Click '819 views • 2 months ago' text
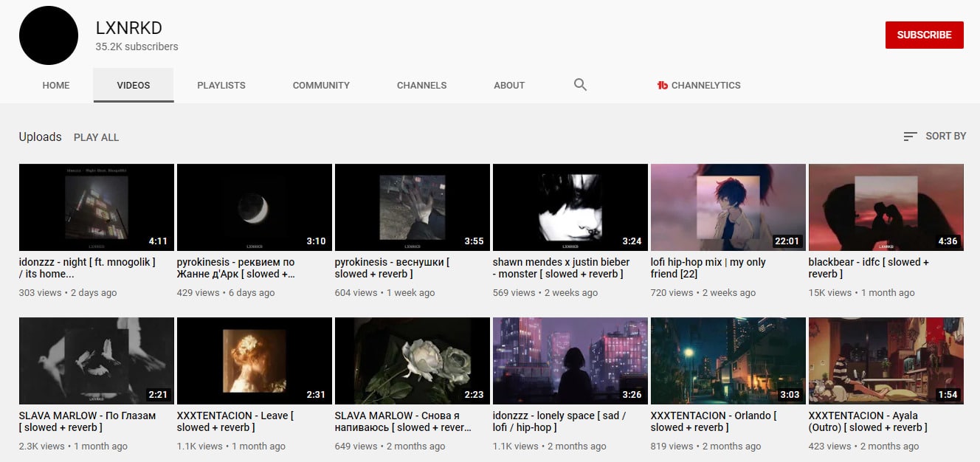The image size is (980, 462). tap(706, 447)
